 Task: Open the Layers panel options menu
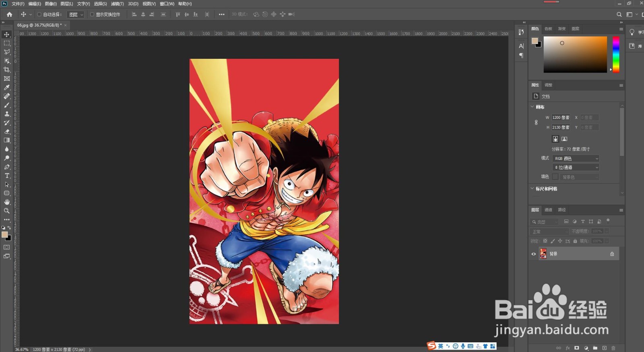621,210
